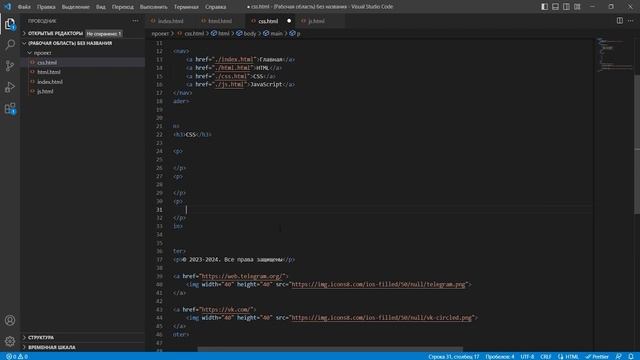The height and width of the screenshot is (360, 640).
Task: Click the horizontal editor scrollbar
Action: click(330, 349)
